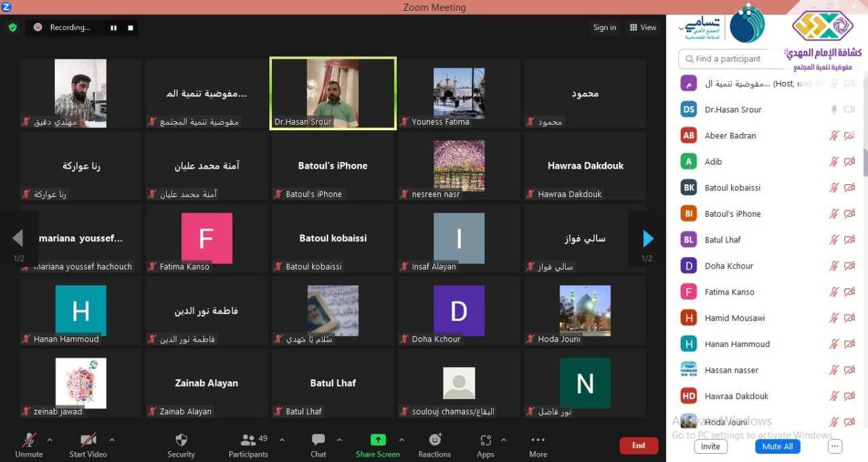Unmute the microphone
This screenshot has width=868, height=462.
point(29,440)
